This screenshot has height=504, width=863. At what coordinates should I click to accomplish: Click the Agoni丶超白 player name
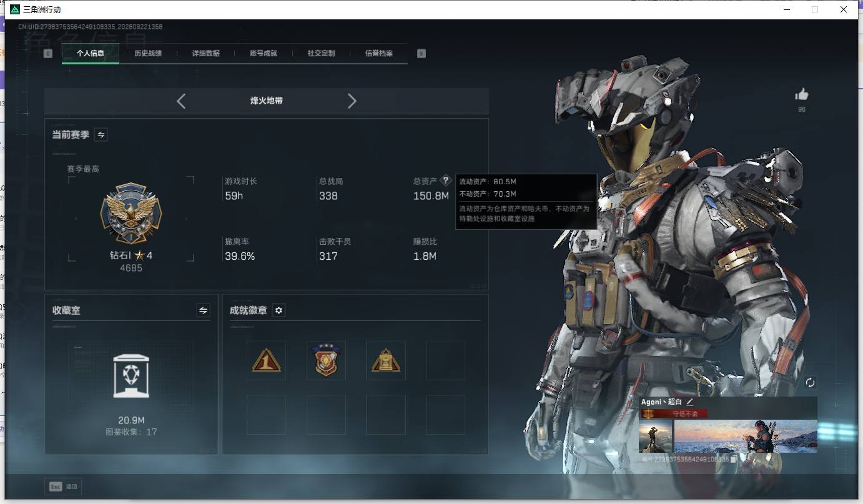point(661,402)
